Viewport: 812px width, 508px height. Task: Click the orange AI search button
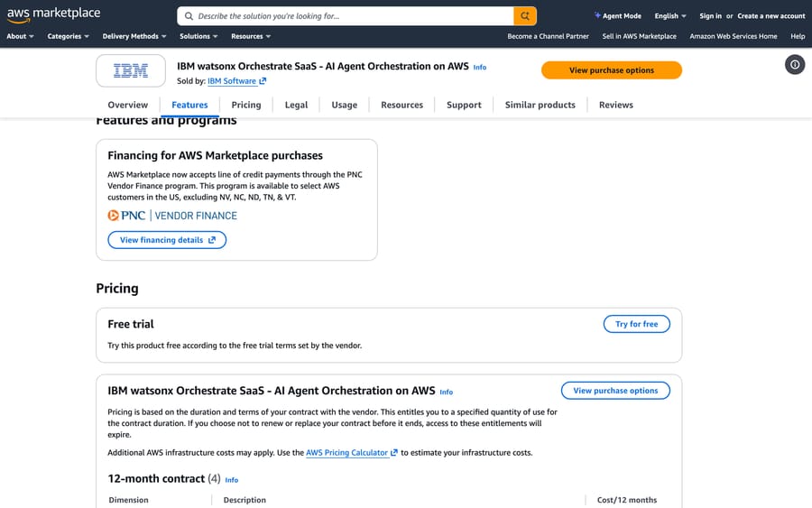click(524, 16)
